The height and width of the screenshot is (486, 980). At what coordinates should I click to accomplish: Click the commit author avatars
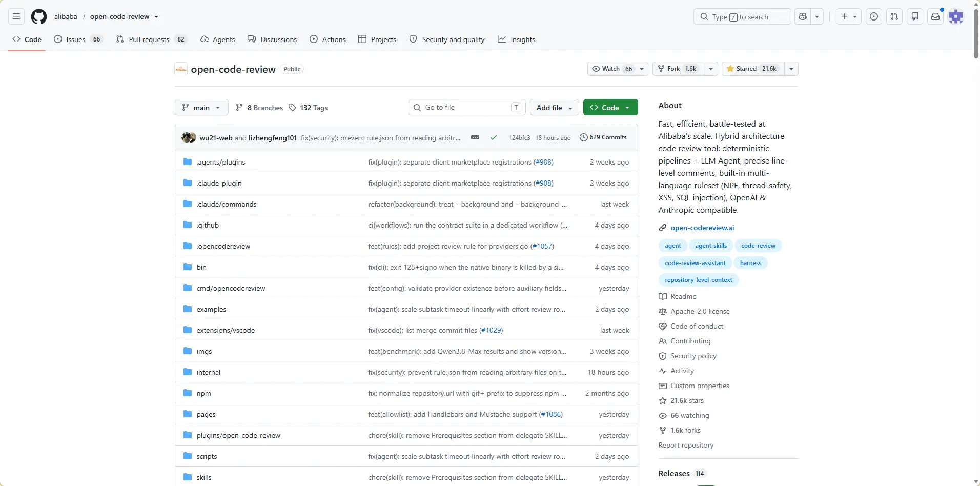[x=189, y=137]
